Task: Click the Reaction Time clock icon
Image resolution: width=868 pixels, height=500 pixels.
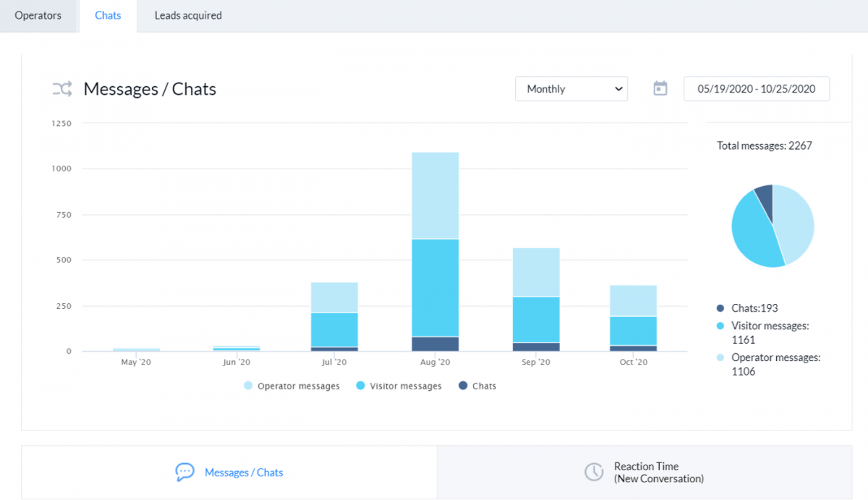Action: (594, 473)
